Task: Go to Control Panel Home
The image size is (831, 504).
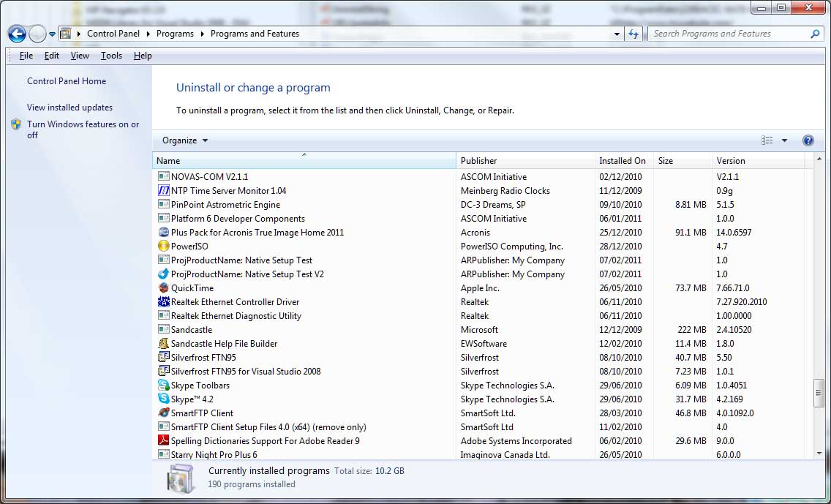Action: click(67, 81)
